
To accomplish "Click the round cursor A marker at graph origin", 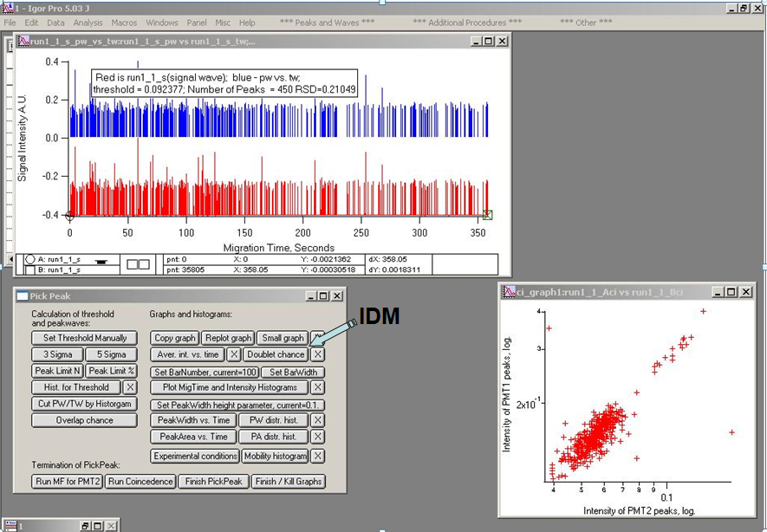I will (x=69, y=215).
